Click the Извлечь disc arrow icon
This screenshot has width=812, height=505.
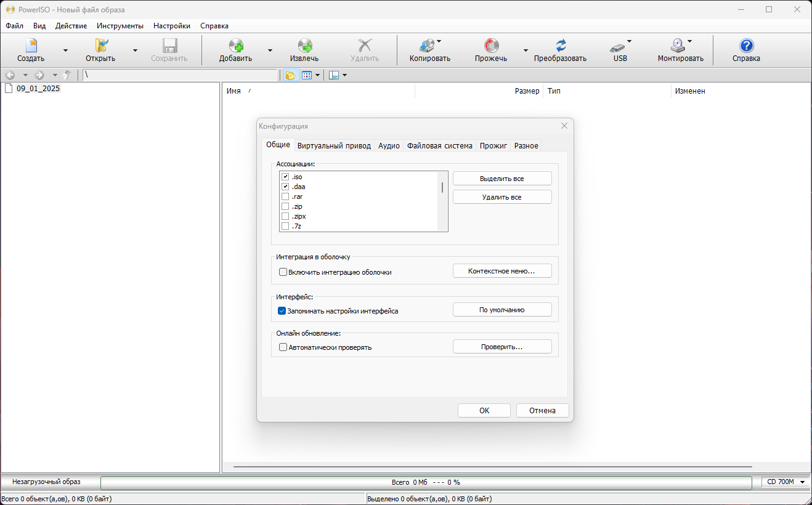(x=304, y=46)
